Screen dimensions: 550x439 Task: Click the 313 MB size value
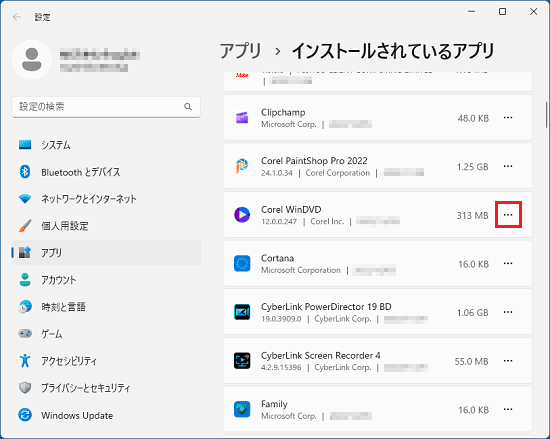pyautogui.click(x=472, y=215)
